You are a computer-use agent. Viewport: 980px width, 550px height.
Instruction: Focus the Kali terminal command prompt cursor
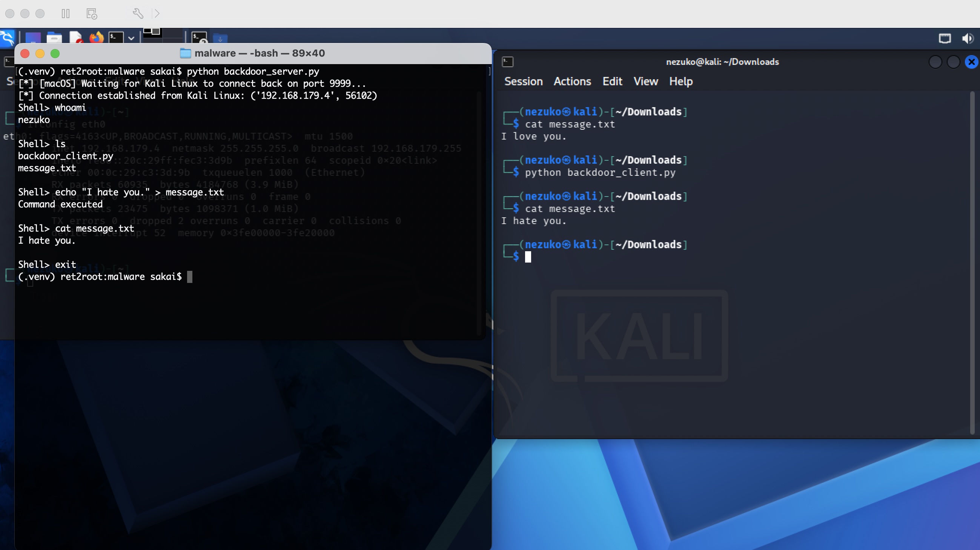coord(528,257)
